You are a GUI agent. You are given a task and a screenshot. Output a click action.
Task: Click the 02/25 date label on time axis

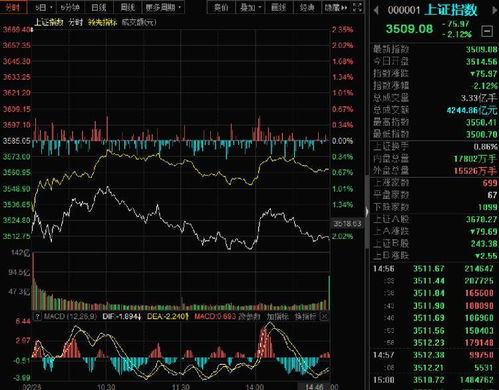coord(31,387)
